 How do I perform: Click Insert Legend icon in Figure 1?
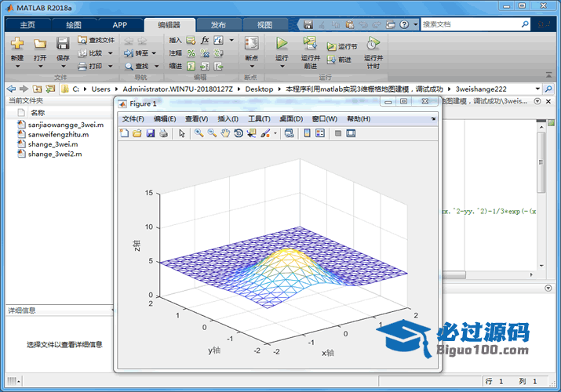click(x=320, y=133)
